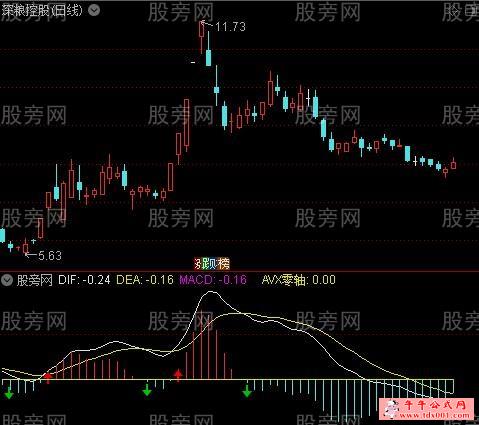This screenshot has width=479, height=425.
Task: Select the last red candlestick at far right
Action: tap(453, 164)
